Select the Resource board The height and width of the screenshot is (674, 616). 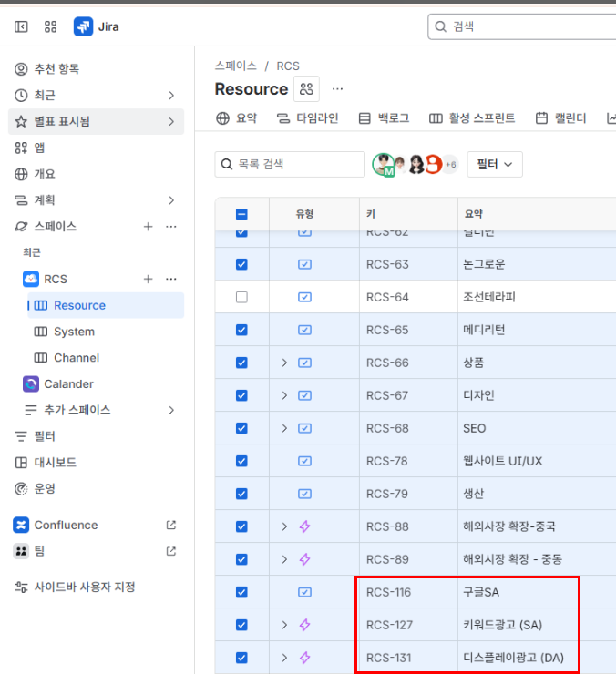coord(106,305)
